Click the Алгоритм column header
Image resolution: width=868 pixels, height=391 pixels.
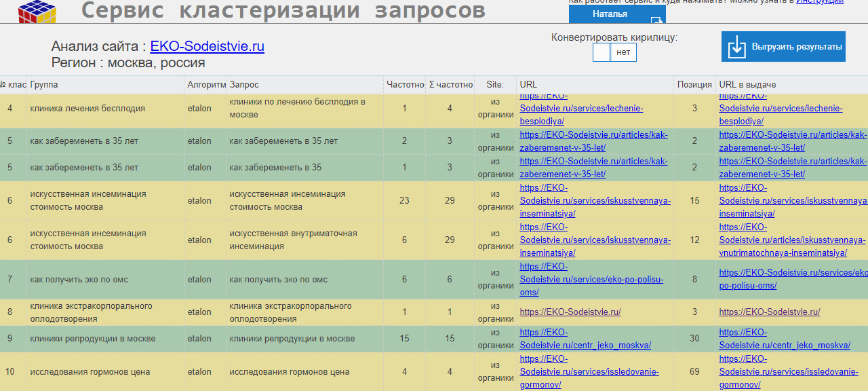click(x=205, y=85)
